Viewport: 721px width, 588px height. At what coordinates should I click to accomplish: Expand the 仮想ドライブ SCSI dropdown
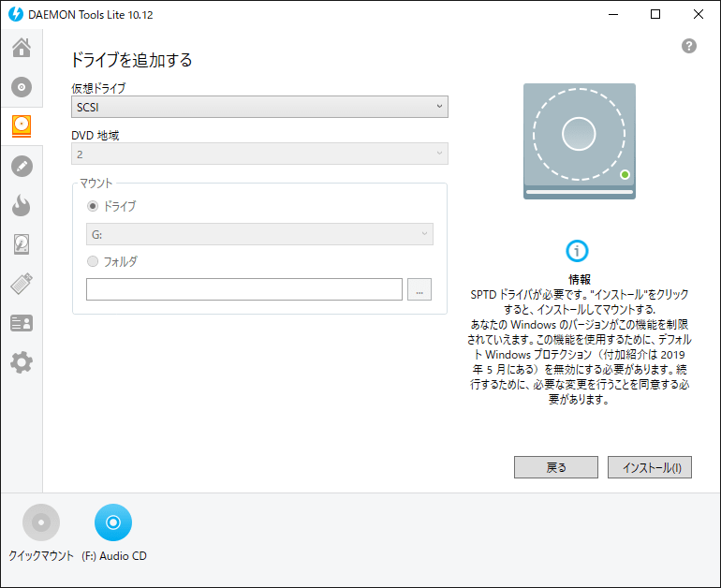[259, 107]
